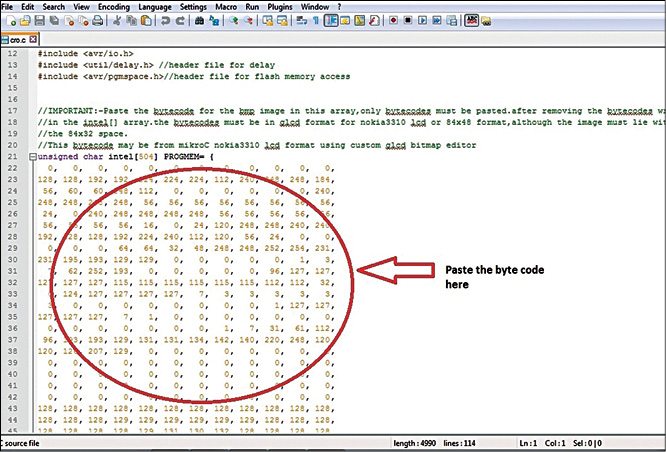The height and width of the screenshot is (452, 666).
Task: Collapse the intel array fold marker
Action: pyautogui.click(x=31, y=158)
